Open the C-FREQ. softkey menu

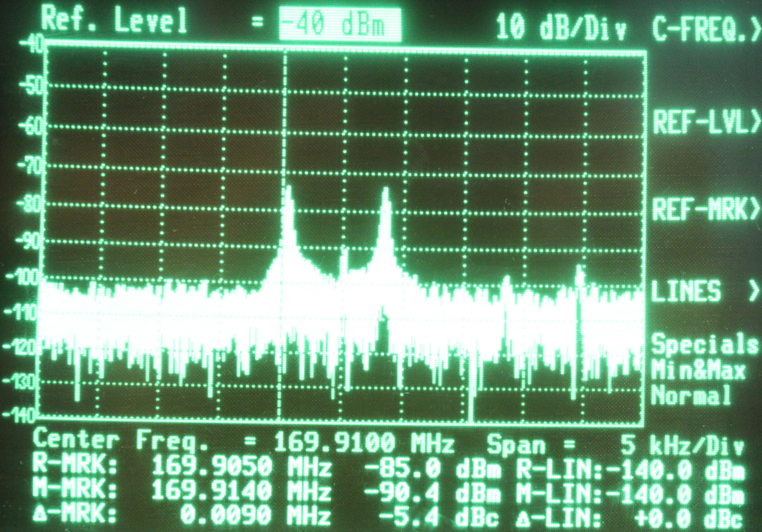point(705,28)
